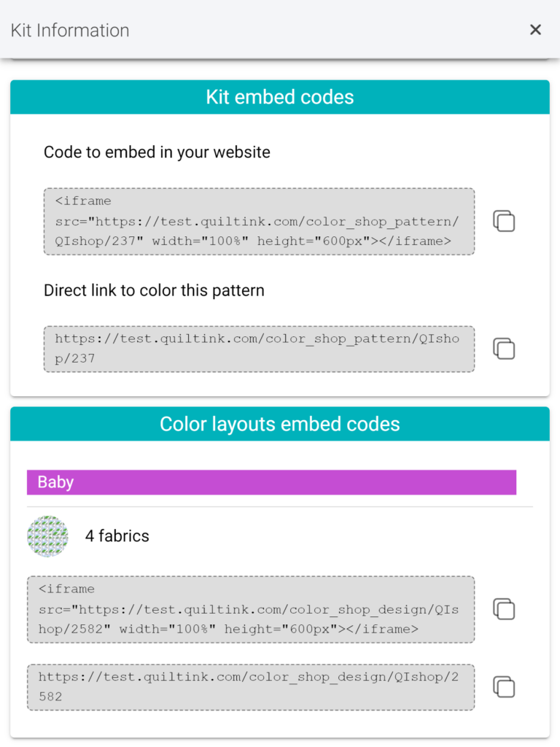The width and height of the screenshot is (560, 747).
Task: Select the color_shop_design URL text box
Action: point(251,687)
